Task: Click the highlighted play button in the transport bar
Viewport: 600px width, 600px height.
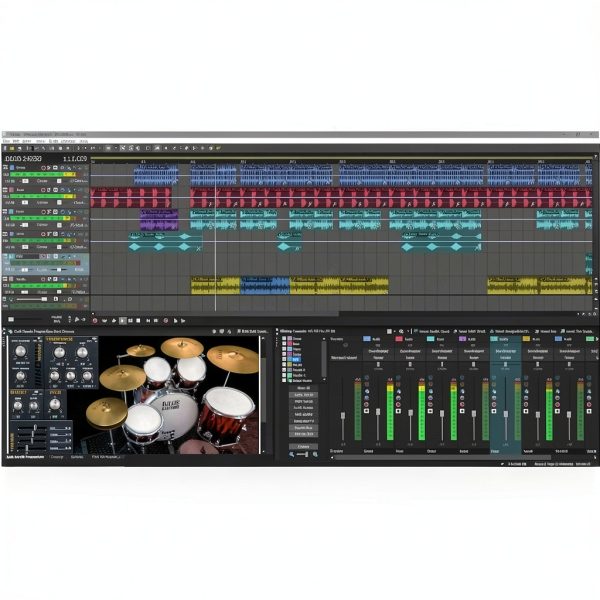Action: tap(122, 320)
